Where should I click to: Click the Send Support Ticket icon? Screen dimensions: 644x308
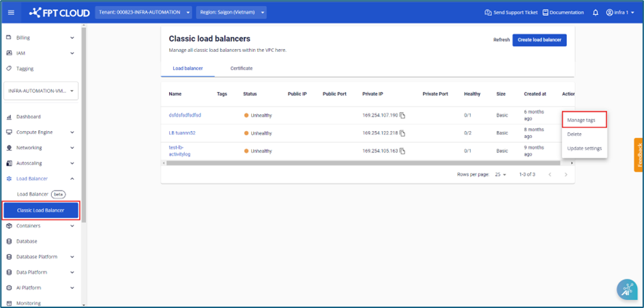click(488, 12)
